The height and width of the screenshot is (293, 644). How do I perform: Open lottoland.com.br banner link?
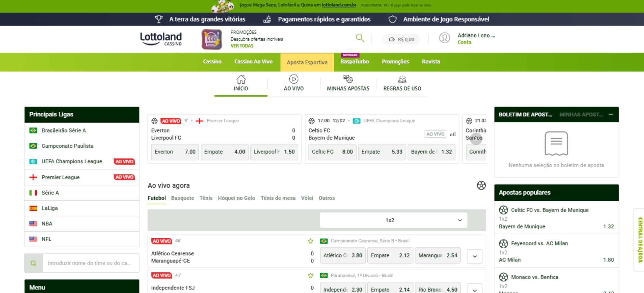[339, 5]
